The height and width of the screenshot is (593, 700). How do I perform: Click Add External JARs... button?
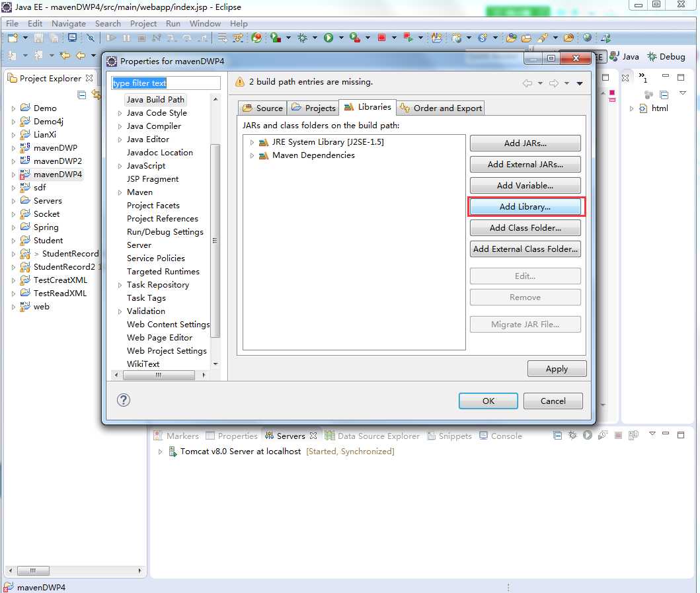(525, 165)
